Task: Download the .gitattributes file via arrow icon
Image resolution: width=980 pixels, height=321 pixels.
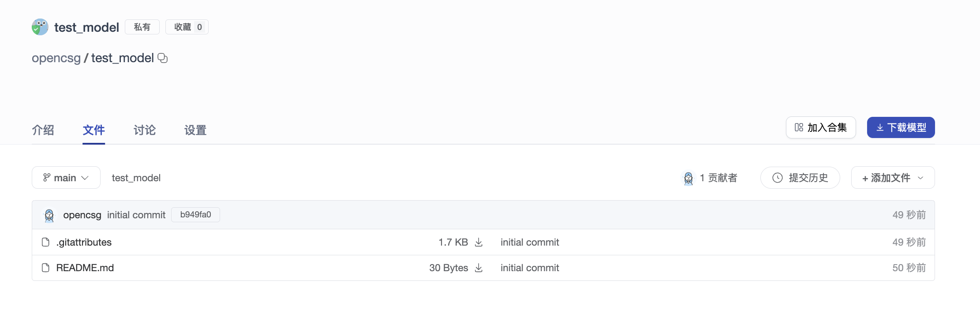Action: tap(479, 242)
